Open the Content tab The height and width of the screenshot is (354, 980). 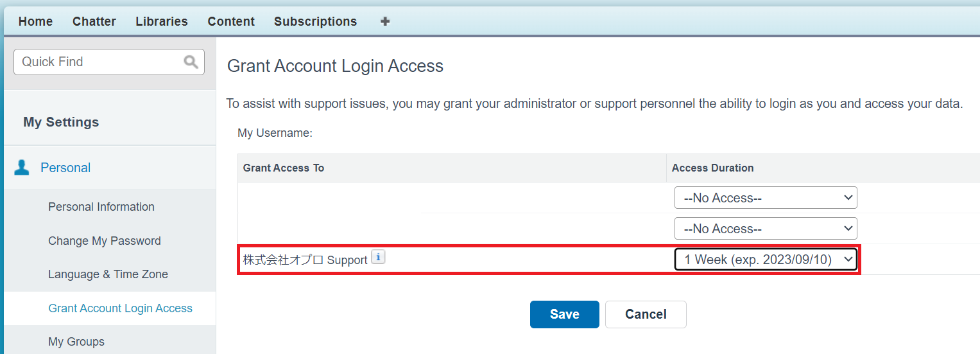(231, 21)
